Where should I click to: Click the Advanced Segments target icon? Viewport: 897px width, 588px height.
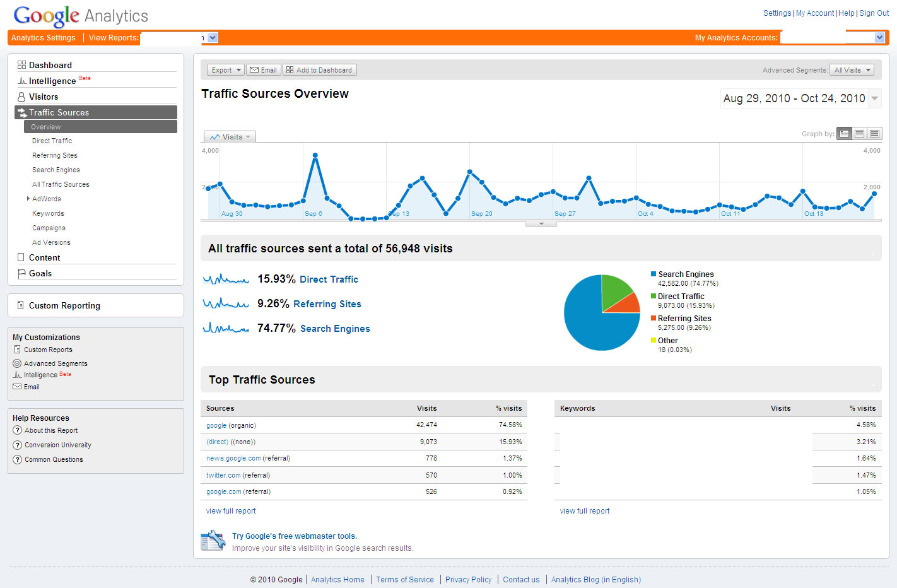[x=17, y=363]
